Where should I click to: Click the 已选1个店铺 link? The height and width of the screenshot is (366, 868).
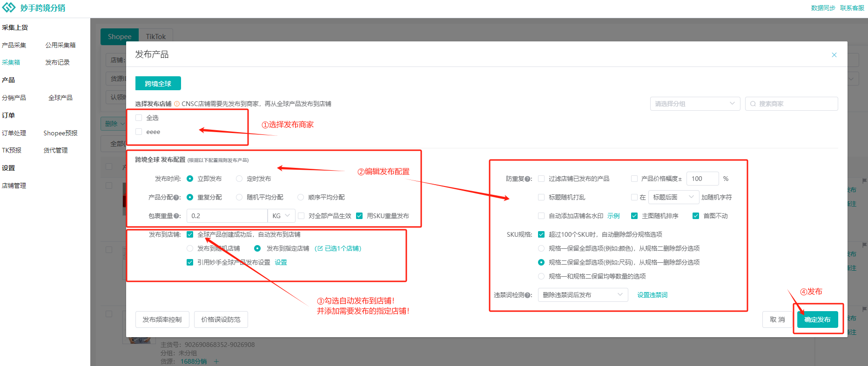coord(338,248)
